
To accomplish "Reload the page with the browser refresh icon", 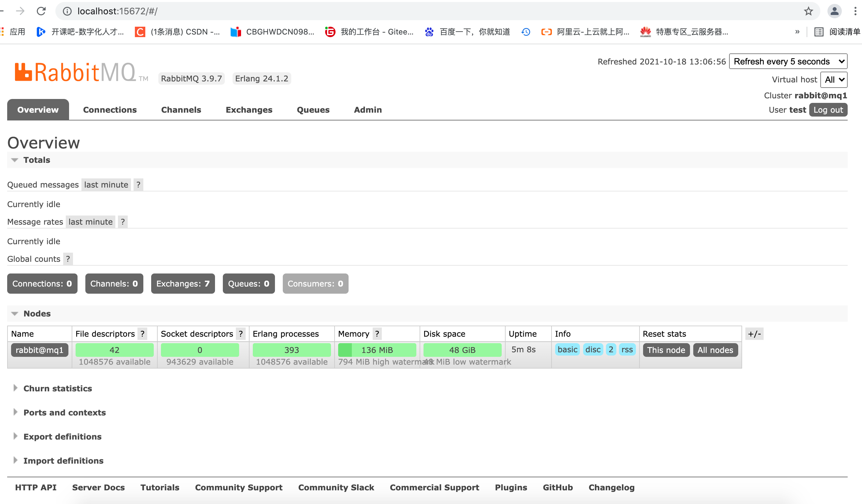I will [x=41, y=11].
